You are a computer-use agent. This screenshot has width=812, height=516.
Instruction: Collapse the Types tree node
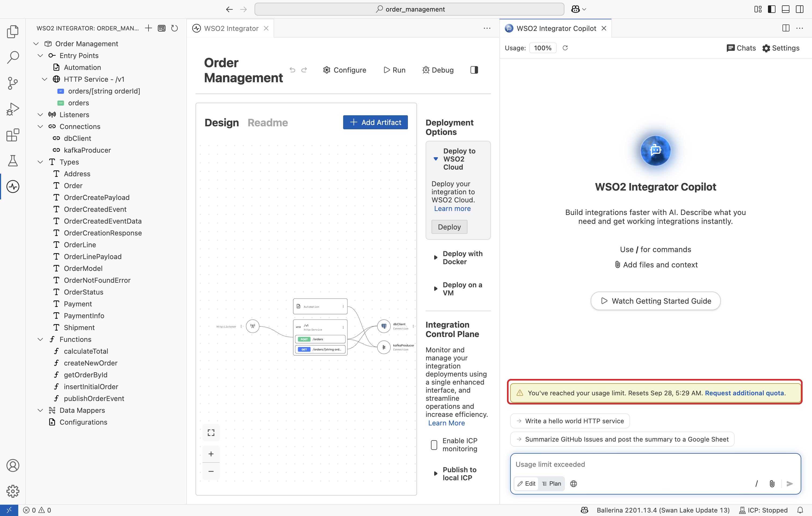(41, 162)
